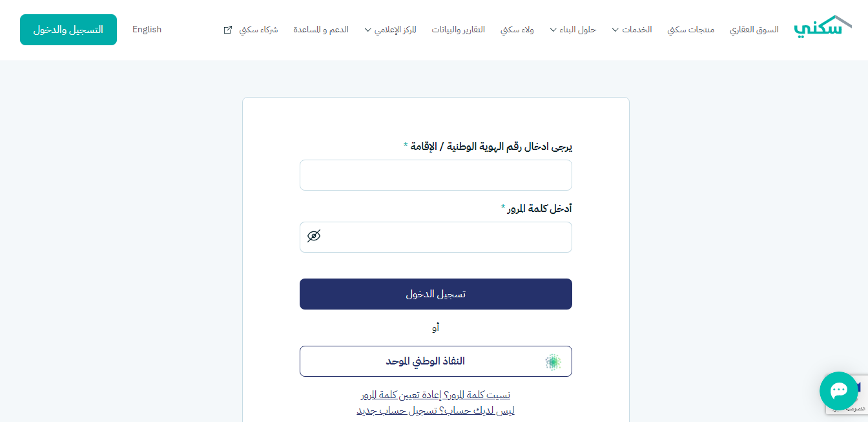
Task: Expand the المركز الإعلامي dropdown
Action: [390, 30]
